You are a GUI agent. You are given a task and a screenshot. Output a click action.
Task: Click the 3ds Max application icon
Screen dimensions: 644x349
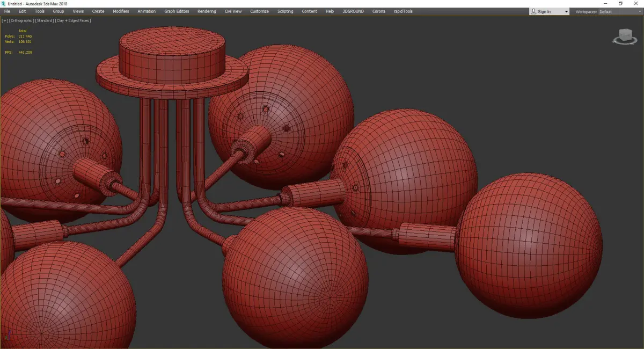point(3,3)
